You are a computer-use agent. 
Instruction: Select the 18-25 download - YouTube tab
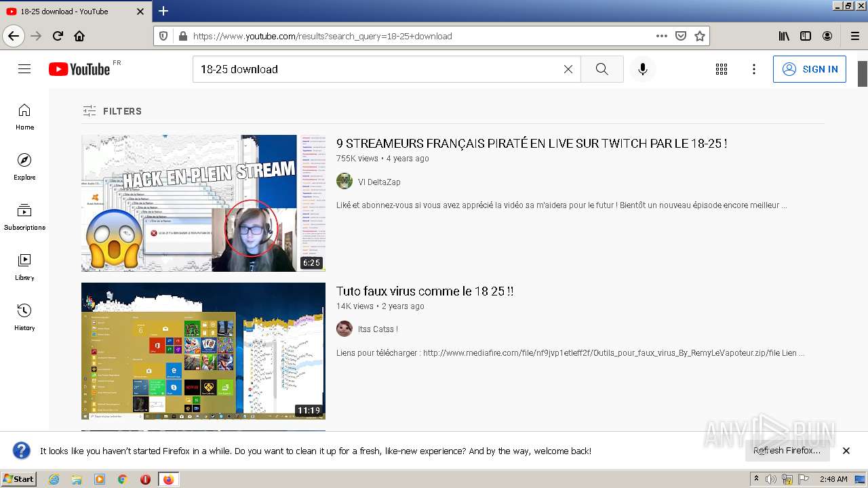tap(76, 12)
